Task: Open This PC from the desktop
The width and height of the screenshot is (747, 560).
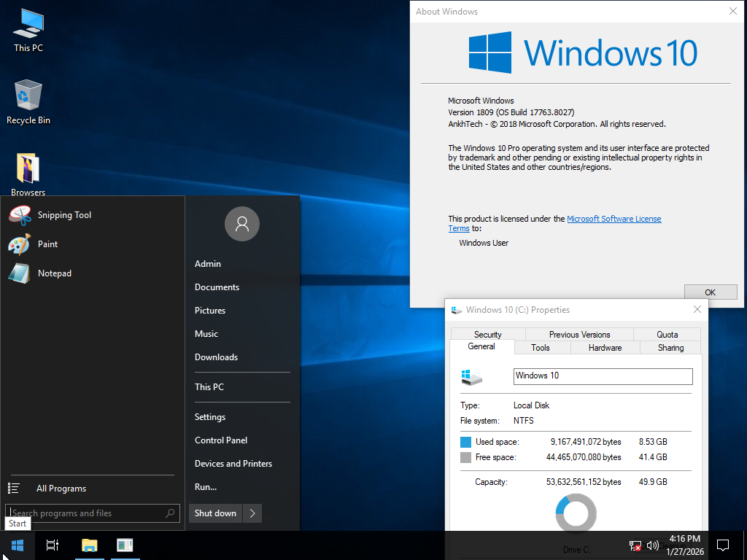Action: 27,29
